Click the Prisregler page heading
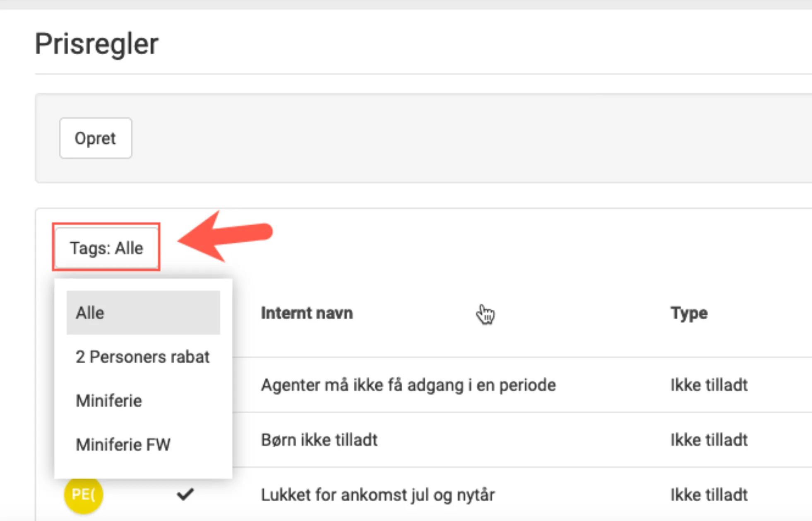The image size is (812, 521). point(96,43)
